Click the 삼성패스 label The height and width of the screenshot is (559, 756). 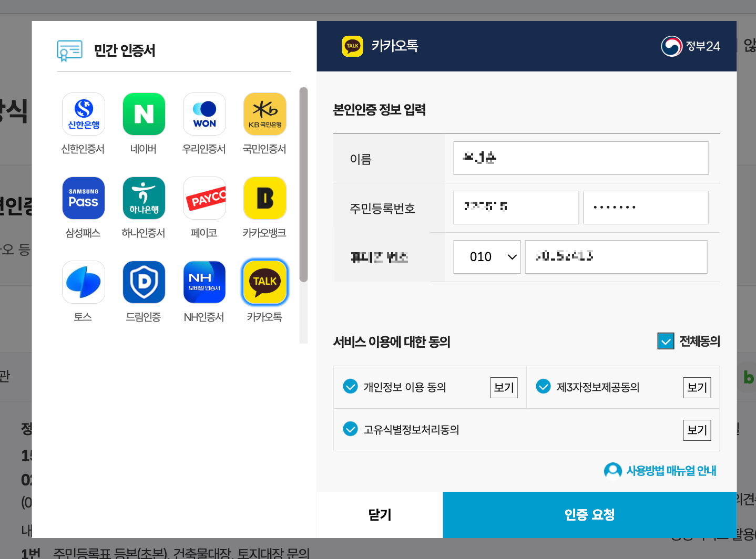[83, 233]
